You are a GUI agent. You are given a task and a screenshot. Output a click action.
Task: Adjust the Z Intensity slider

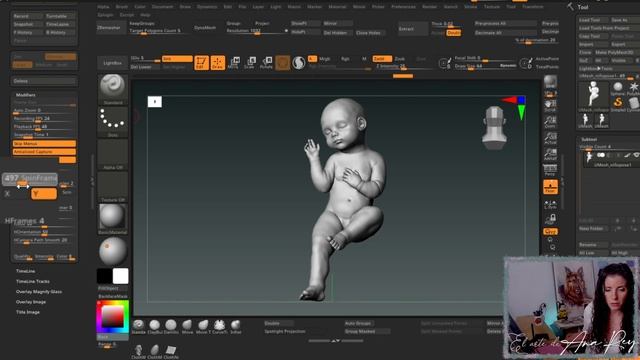click(x=403, y=66)
